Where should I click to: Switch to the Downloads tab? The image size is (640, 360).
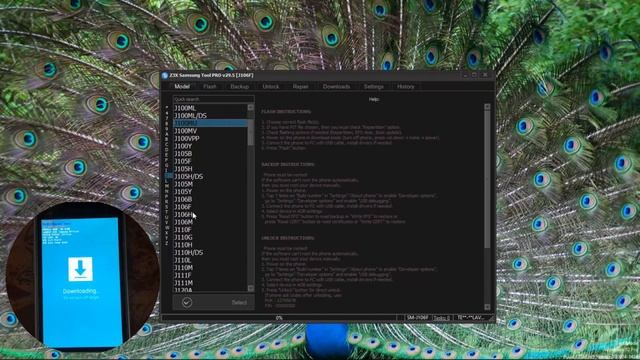[x=336, y=87]
